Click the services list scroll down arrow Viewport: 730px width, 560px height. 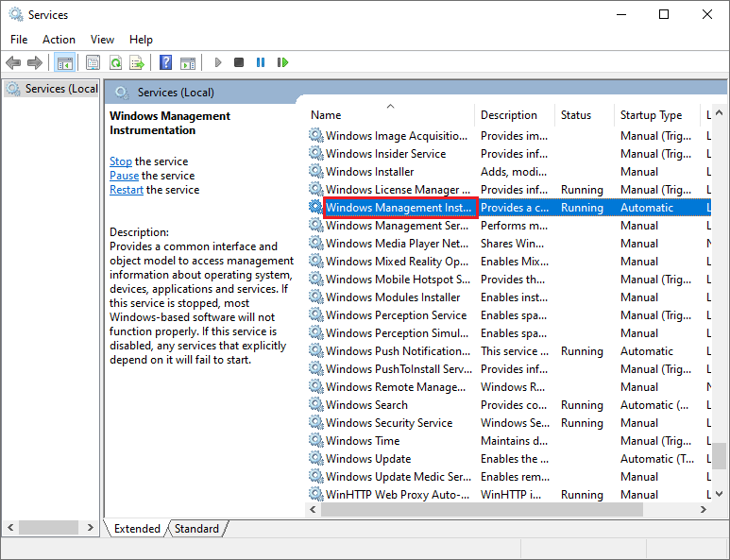point(720,494)
